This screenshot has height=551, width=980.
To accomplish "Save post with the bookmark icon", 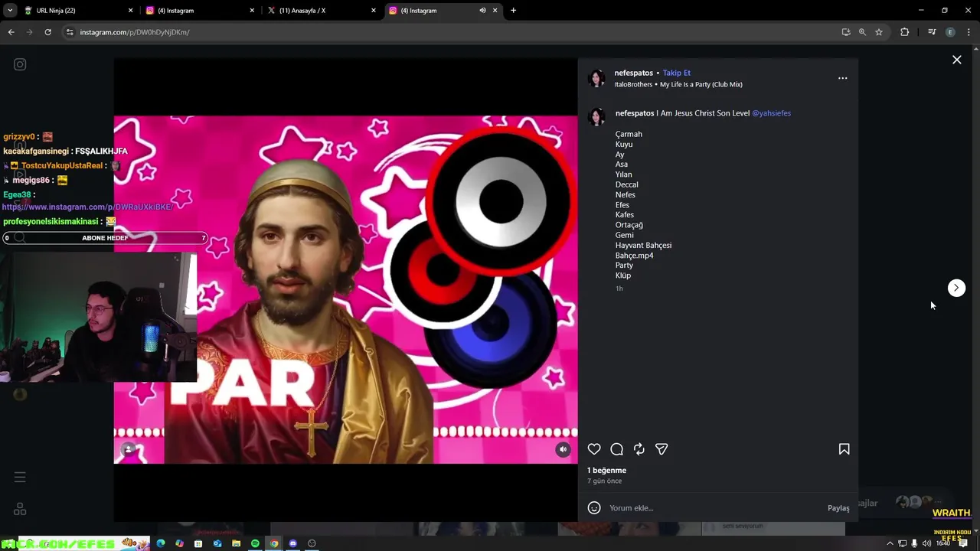I will [844, 449].
